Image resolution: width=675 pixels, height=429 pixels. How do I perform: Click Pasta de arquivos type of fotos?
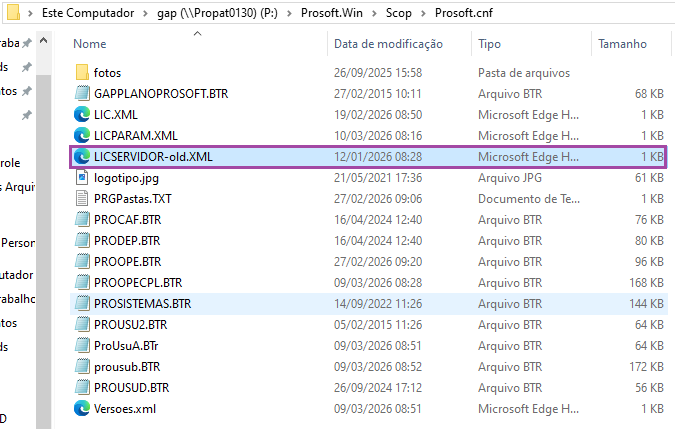tap(524, 73)
